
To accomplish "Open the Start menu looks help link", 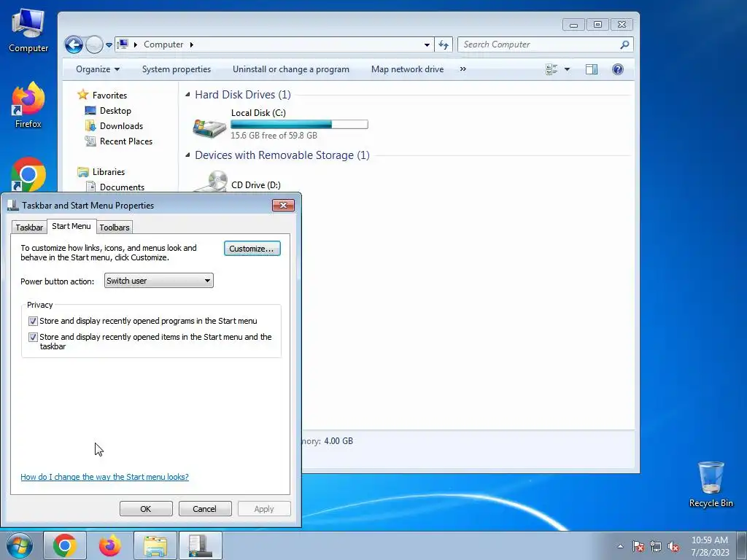I will (x=104, y=477).
